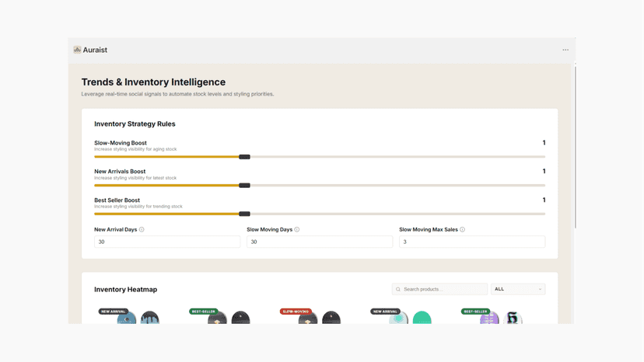Click the SLOW-MOVING badge
The image size is (644, 362).
296,312
